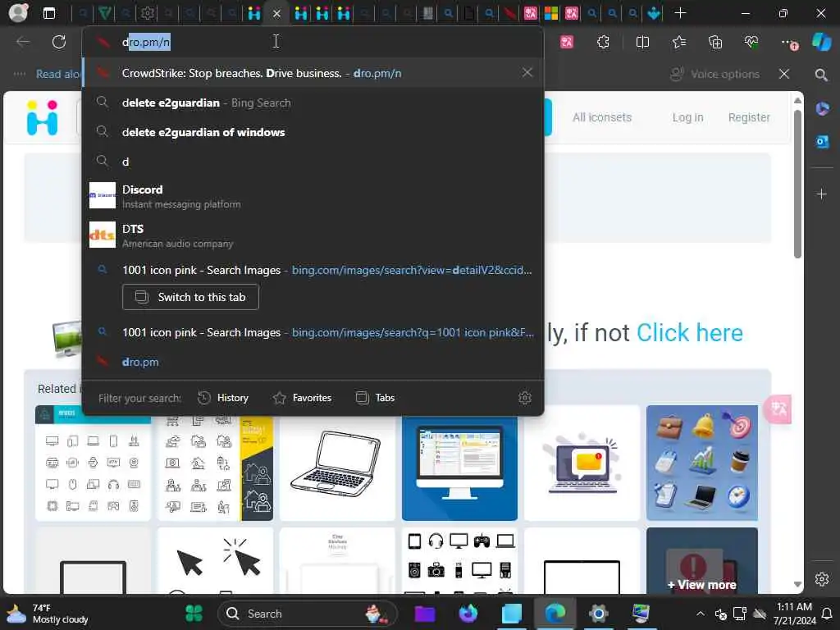Open address bar search settings gear

click(525, 398)
